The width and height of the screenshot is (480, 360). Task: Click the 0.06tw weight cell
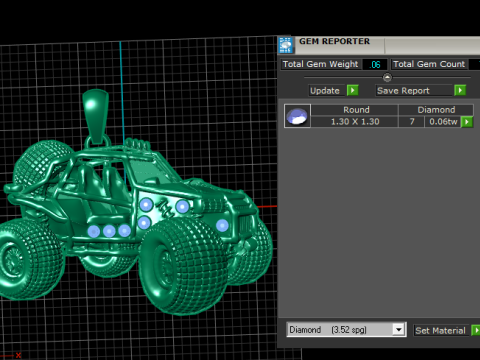pos(443,122)
